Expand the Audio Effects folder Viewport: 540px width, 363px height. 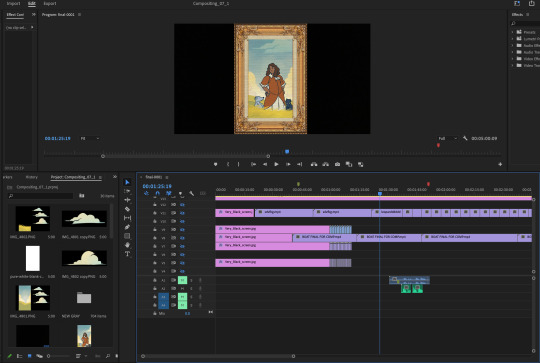click(x=512, y=45)
